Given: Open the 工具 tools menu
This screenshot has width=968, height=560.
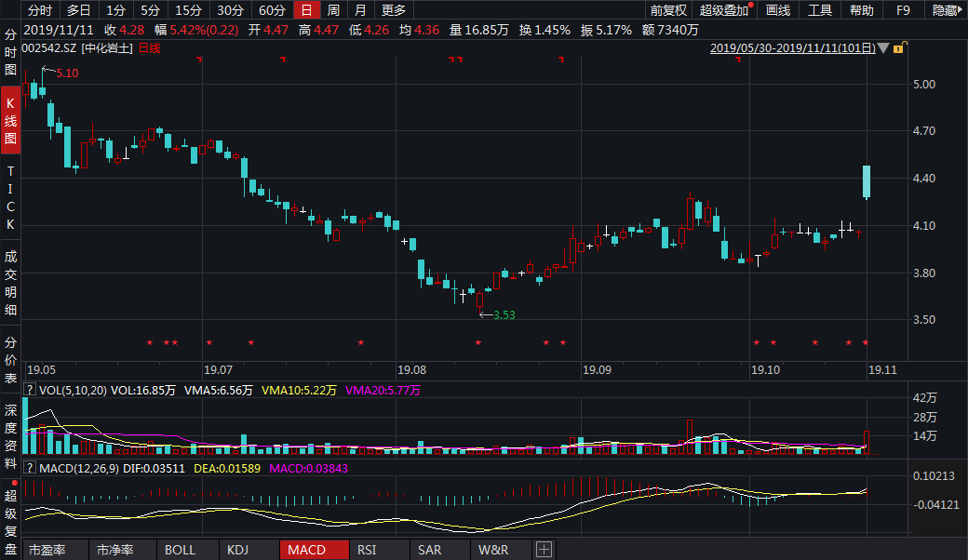Looking at the screenshot, I should pos(820,10).
